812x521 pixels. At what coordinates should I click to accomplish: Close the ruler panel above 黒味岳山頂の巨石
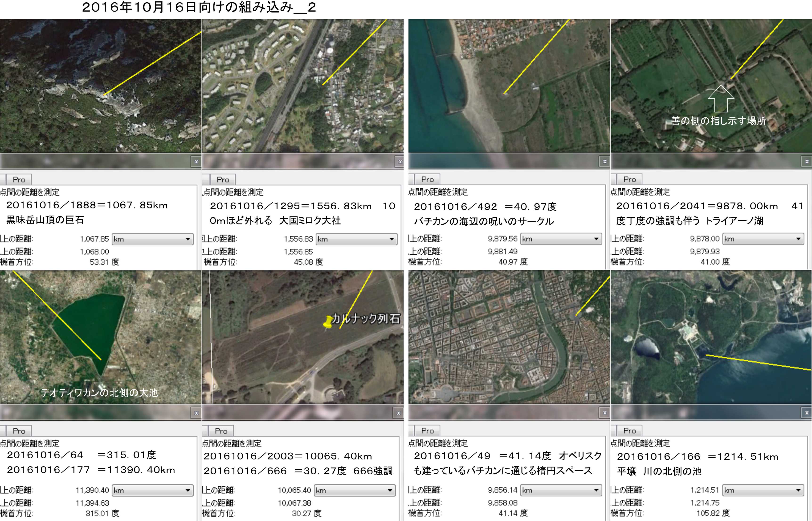pyautogui.click(x=196, y=162)
